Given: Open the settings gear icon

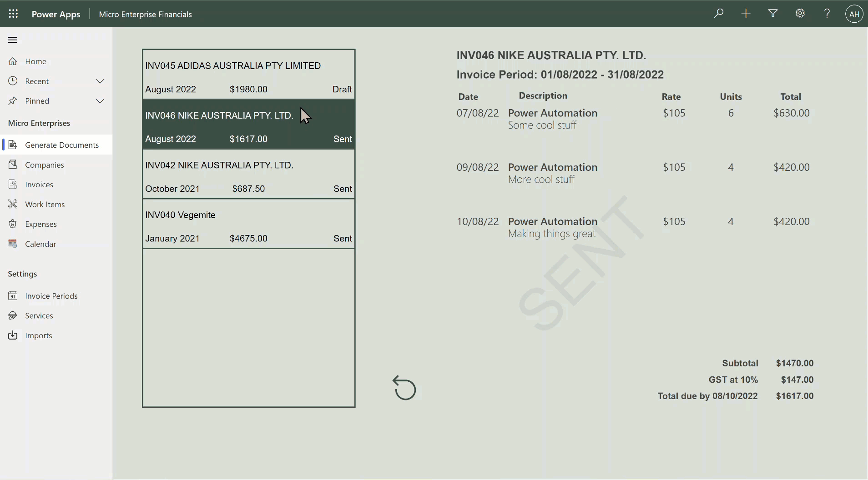Looking at the screenshot, I should (800, 13).
